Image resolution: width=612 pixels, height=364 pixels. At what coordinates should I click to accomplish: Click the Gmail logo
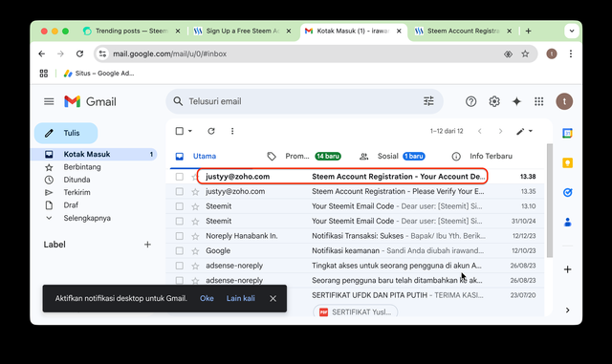click(x=90, y=102)
